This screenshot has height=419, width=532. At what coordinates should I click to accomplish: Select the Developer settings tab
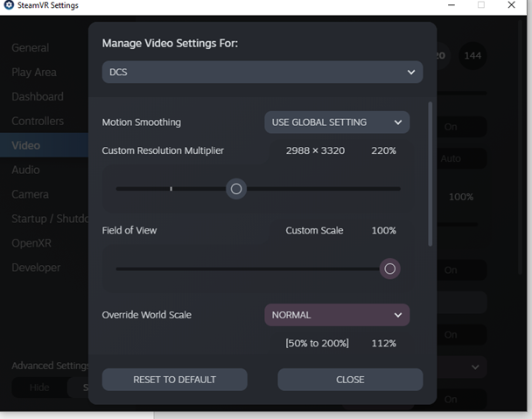tap(36, 268)
